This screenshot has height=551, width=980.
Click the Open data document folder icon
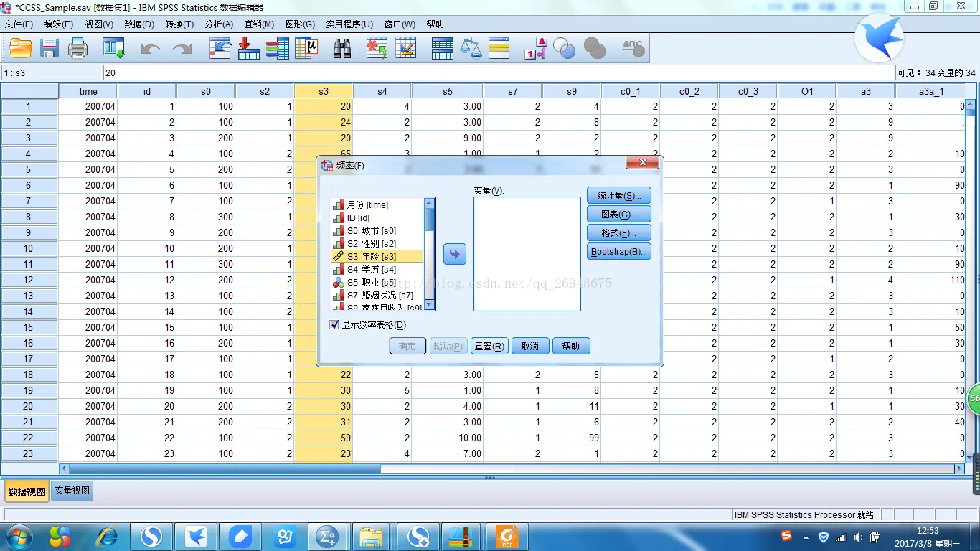(x=21, y=48)
